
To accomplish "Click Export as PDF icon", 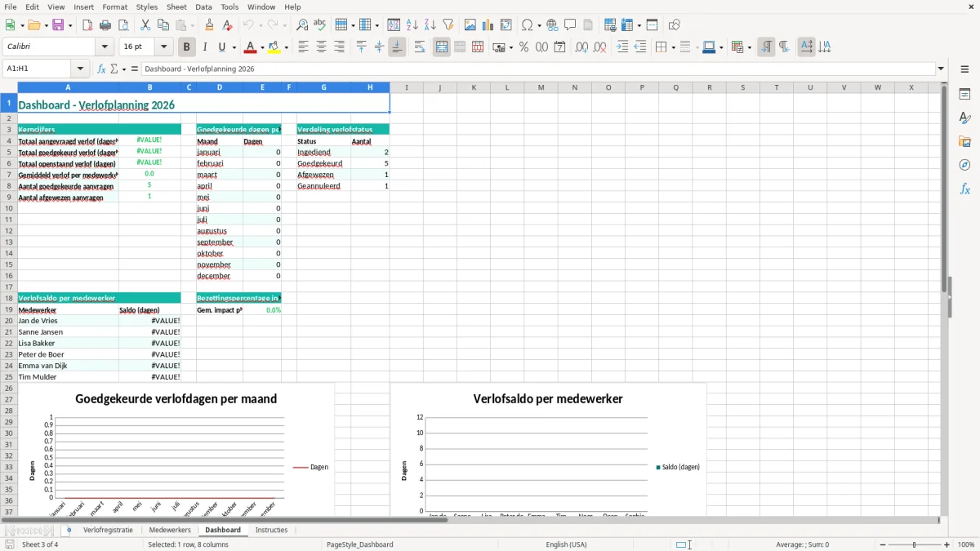I will click(x=87, y=25).
